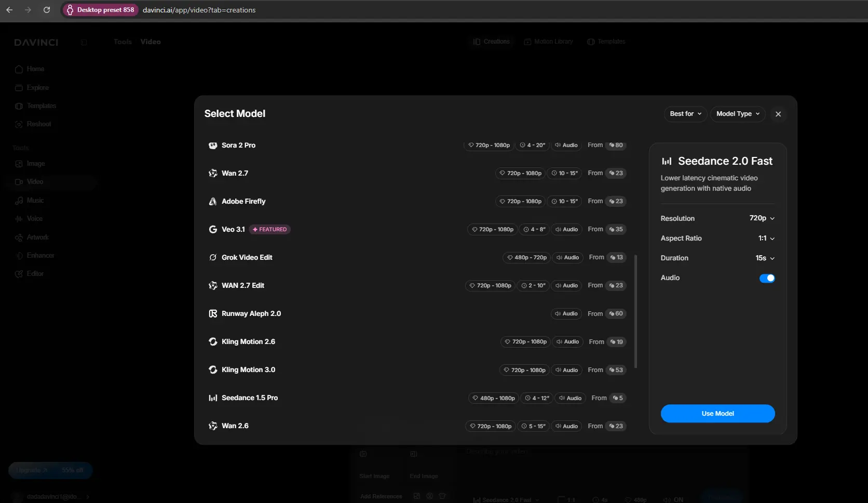Click the Enhancer tool icon in sidebar
The width and height of the screenshot is (868, 503).
(19, 256)
